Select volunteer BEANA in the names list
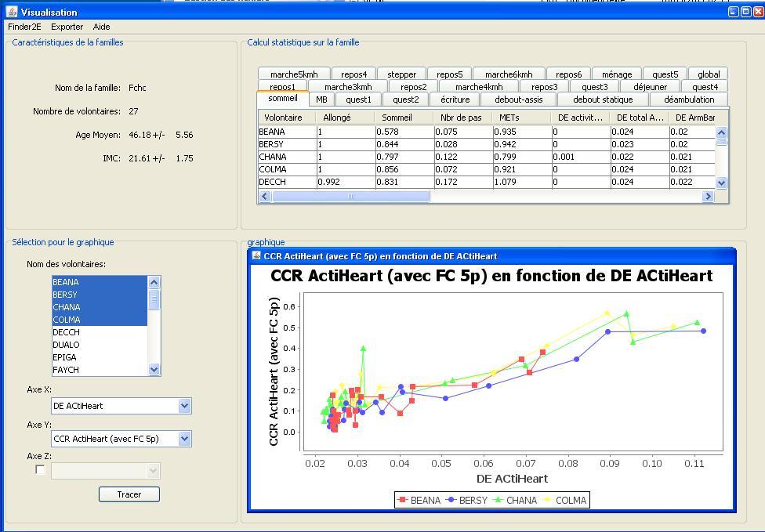 tap(100, 282)
